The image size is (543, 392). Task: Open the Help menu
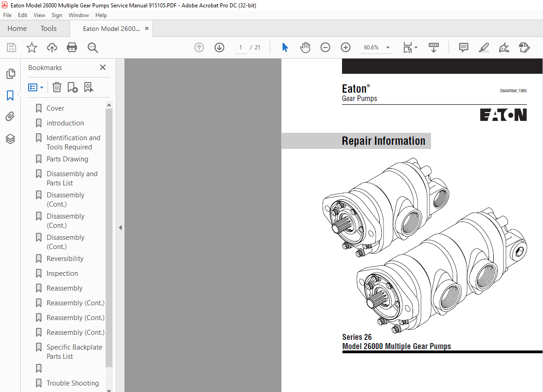tap(101, 15)
